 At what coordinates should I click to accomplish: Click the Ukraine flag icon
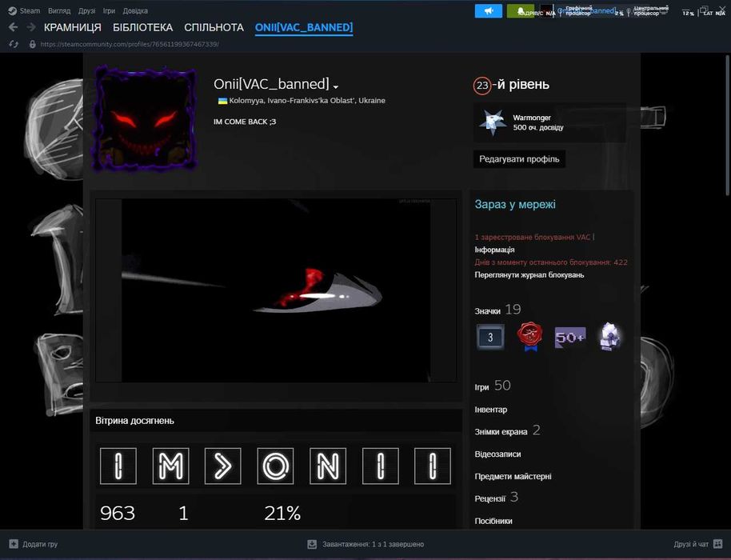click(x=222, y=101)
